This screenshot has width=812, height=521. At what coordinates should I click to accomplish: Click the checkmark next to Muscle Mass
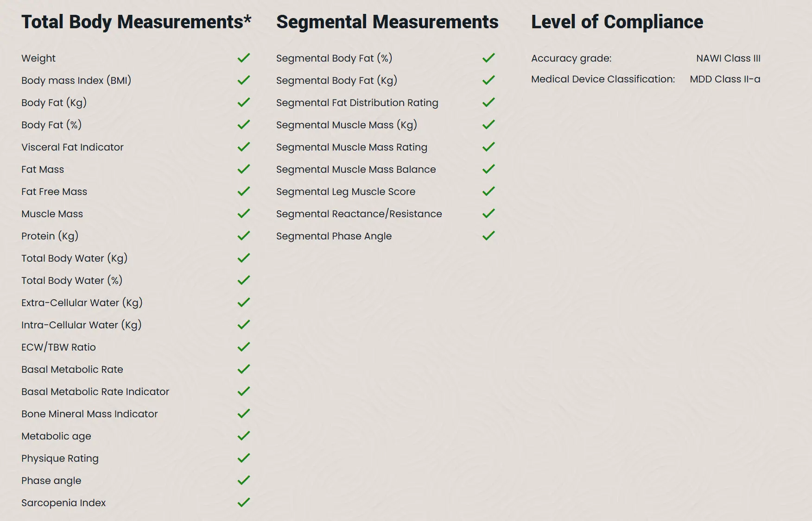(244, 213)
